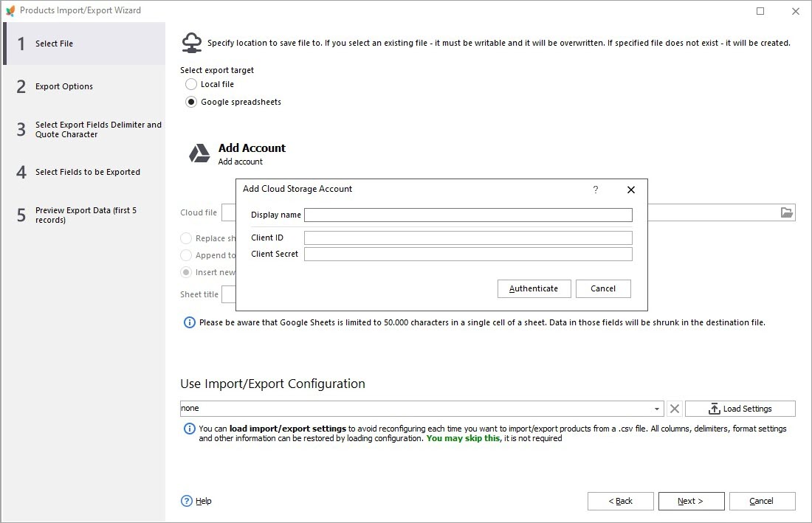Go to Select Fields to be Exported step

pyautogui.click(x=87, y=172)
